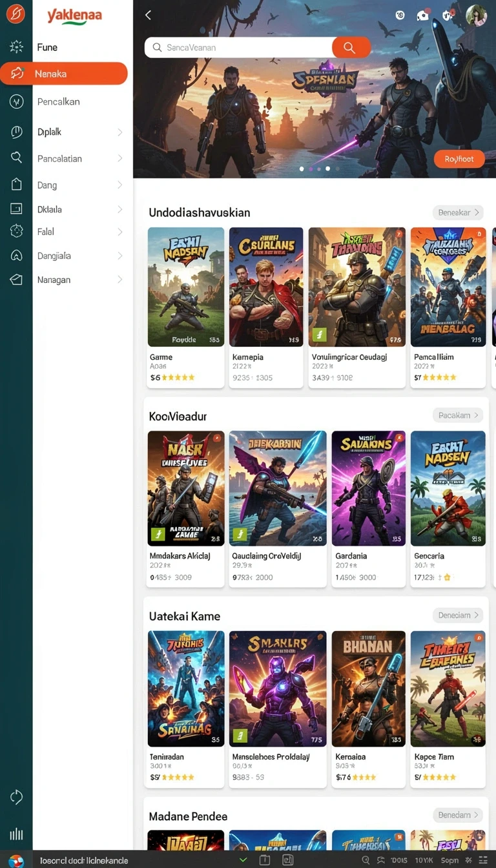Expand the Falal chevron

click(120, 231)
